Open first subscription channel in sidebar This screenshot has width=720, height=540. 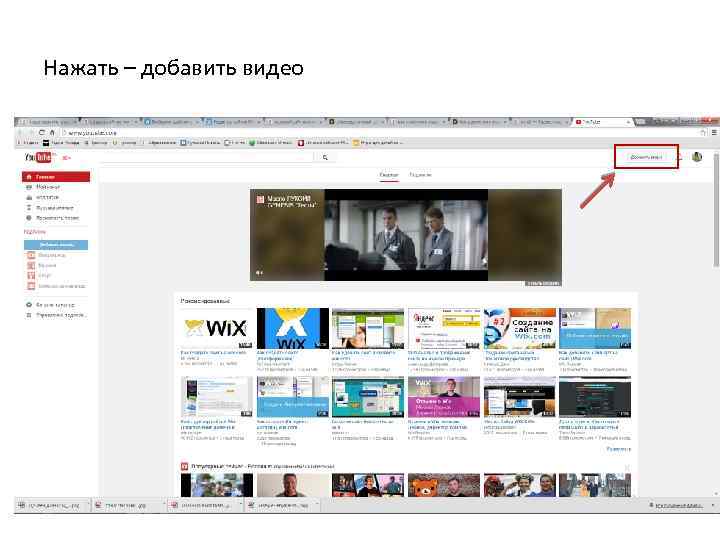point(47,255)
